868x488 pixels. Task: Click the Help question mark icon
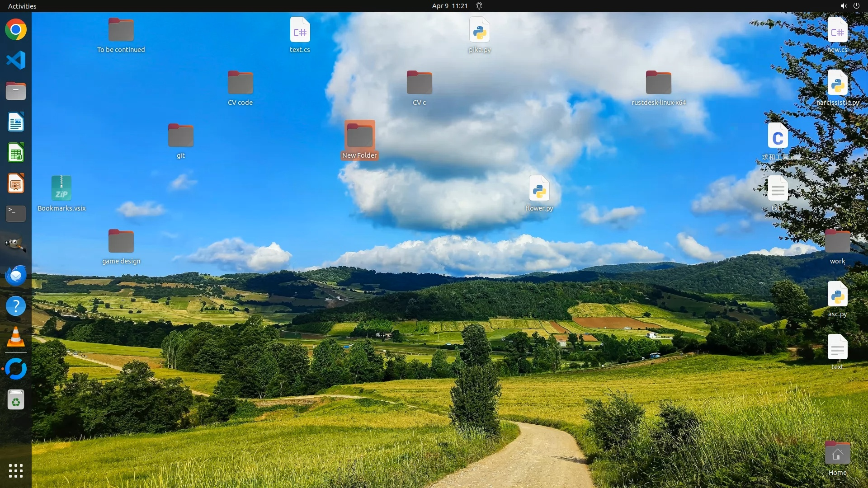[16, 306]
